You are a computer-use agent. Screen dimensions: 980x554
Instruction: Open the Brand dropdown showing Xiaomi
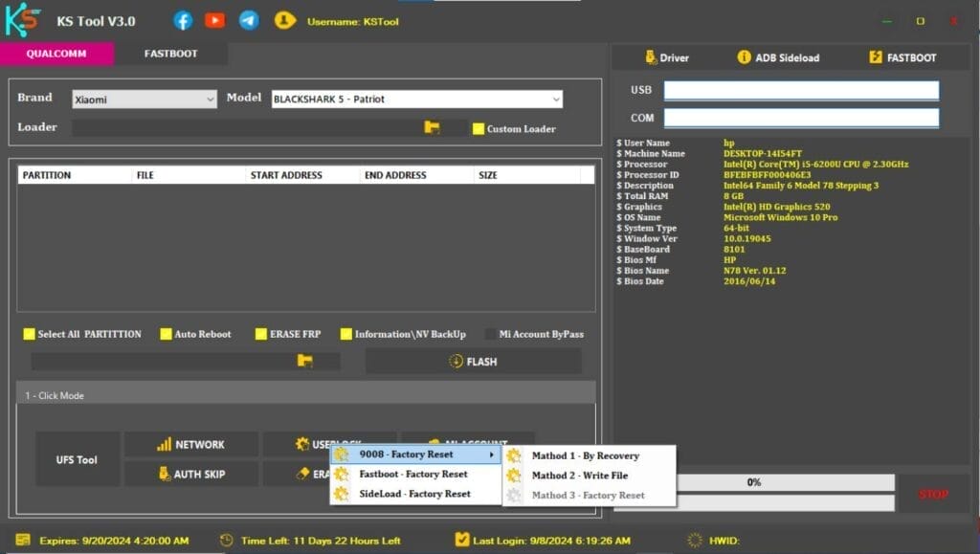click(144, 99)
